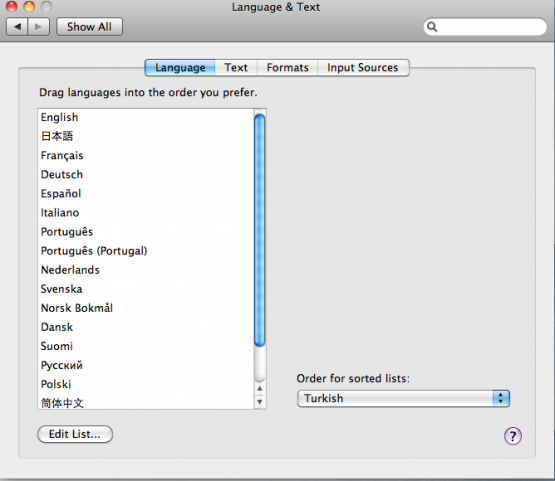
Task: Select the Language tab
Action: (x=180, y=68)
